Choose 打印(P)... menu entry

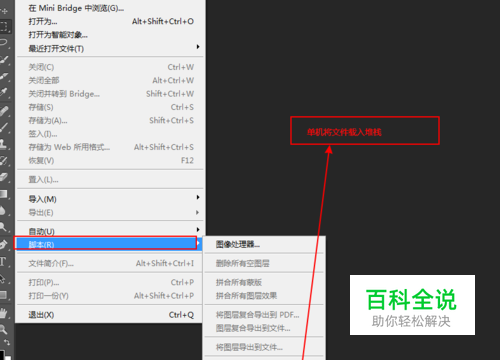pyautogui.click(x=109, y=282)
